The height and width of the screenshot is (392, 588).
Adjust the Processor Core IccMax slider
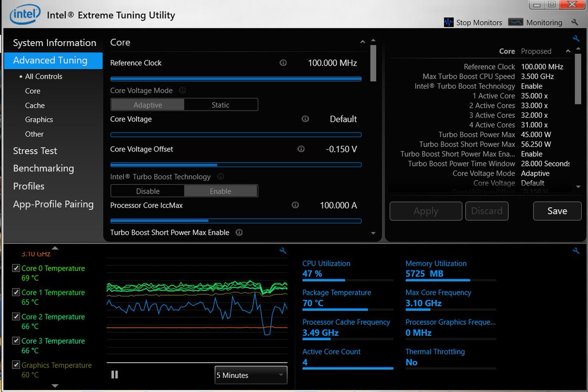pyautogui.click(x=236, y=221)
